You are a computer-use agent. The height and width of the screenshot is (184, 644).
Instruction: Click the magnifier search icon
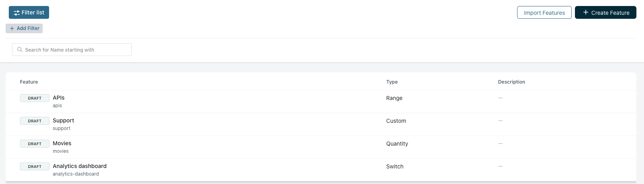pos(20,50)
